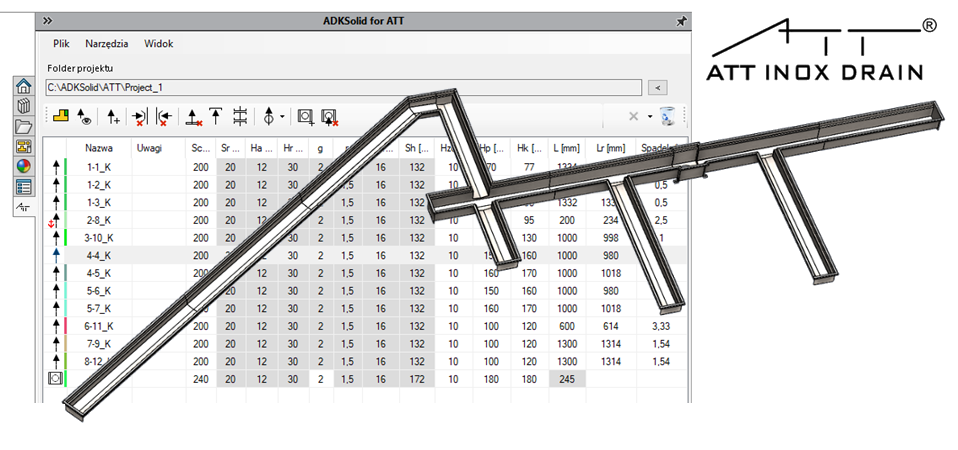Click the trash bin icon in toolbar
This screenshot has width=958, height=450.
[667, 117]
